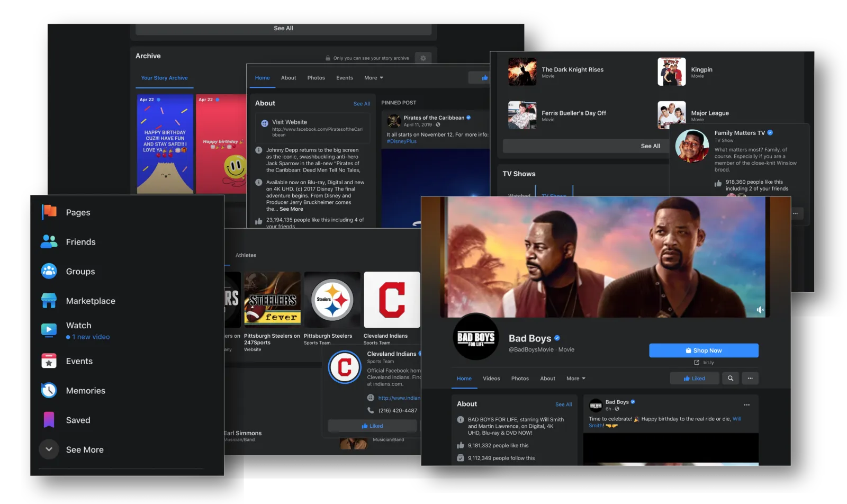Open three-dot menu on Family Matters card
This screenshot has width=847, height=504.
click(795, 213)
